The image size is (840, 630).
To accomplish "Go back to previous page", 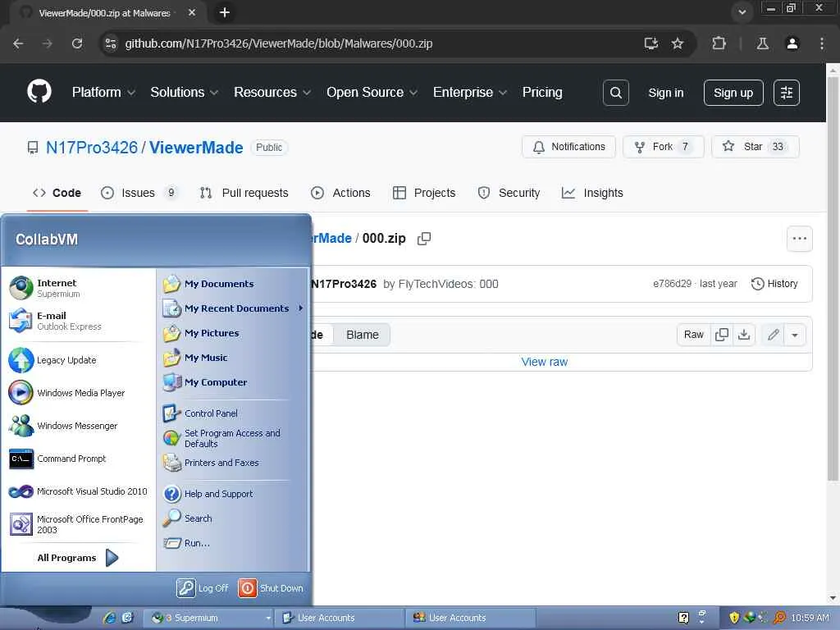I will [18, 43].
